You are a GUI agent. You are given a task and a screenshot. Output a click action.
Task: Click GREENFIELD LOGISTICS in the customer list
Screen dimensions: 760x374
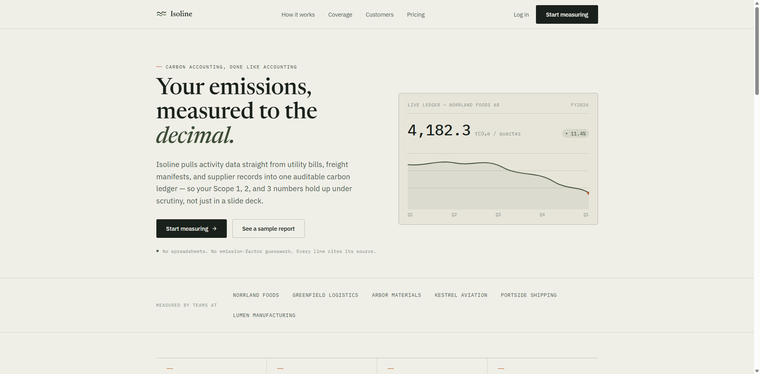pyautogui.click(x=325, y=295)
